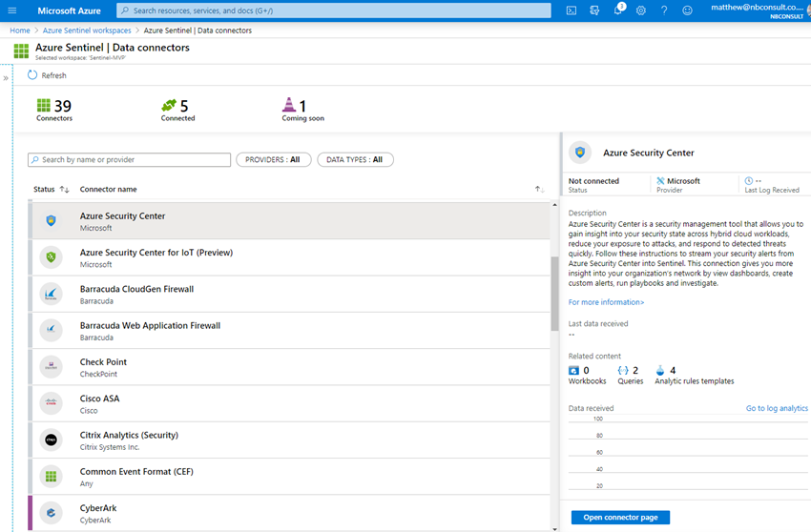Image resolution: width=811 pixels, height=532 pixels.
Task: Select Common Event Format (CEF) row
Action: (288, 477)
